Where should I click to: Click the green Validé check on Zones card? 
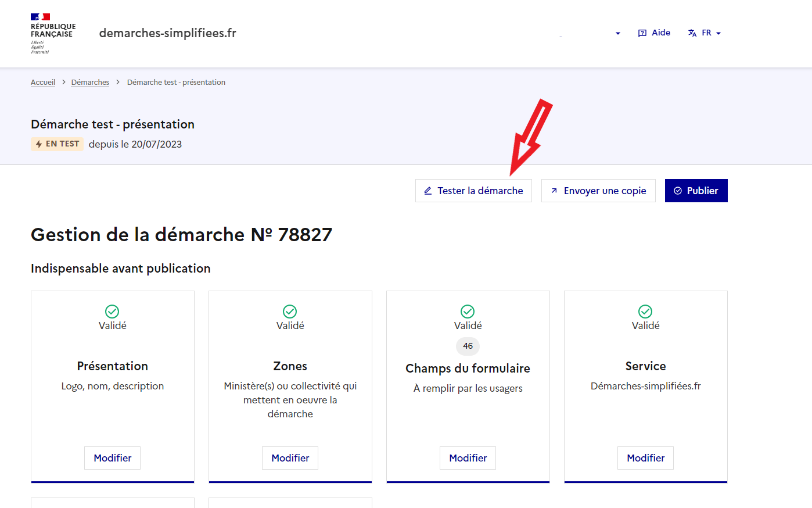click(x=290, y=310)
